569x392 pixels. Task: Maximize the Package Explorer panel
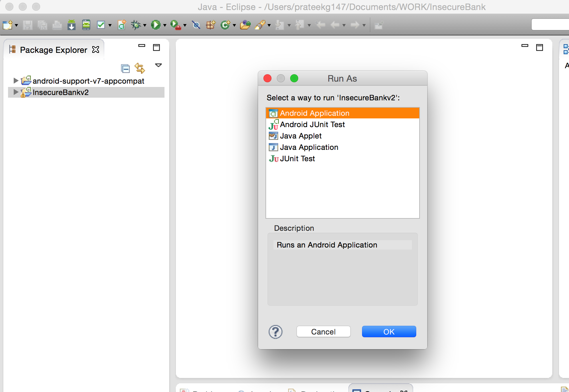tap(156, 47)
